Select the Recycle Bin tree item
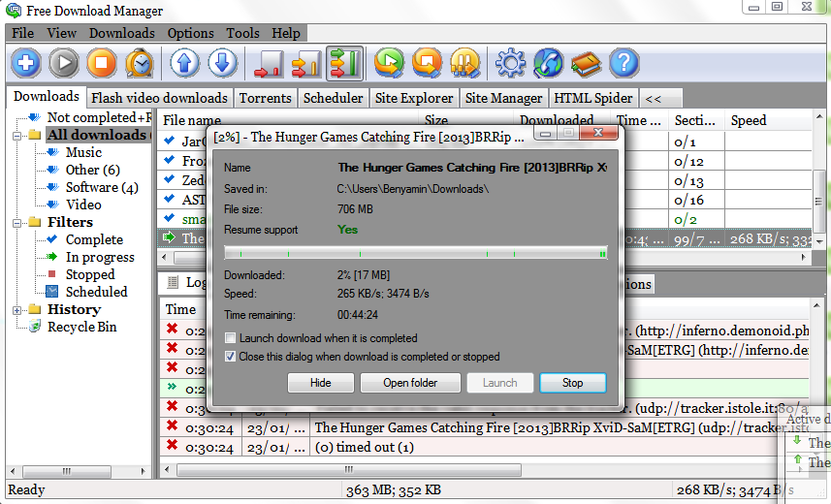This screenshot has height=504, width=831. [81, 327]
